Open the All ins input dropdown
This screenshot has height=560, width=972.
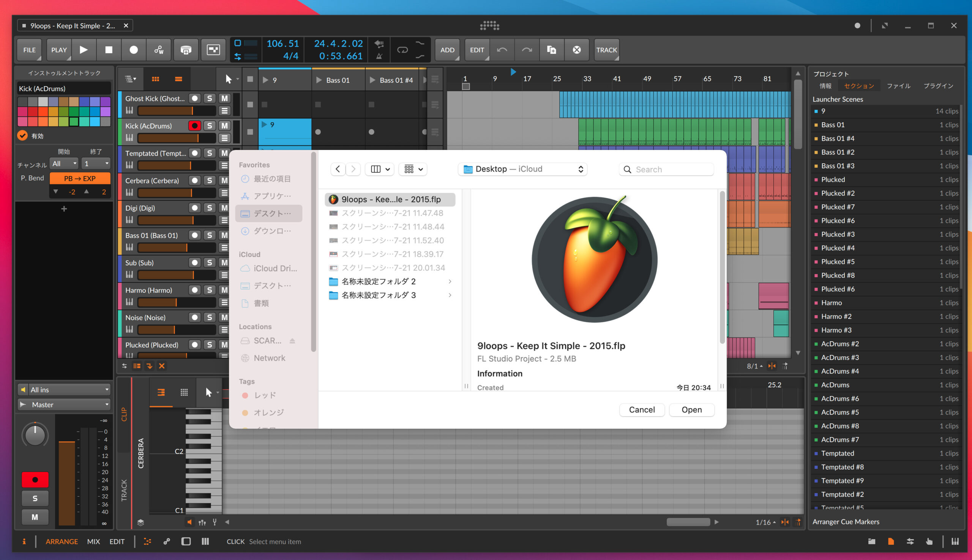tap(64, 390)
